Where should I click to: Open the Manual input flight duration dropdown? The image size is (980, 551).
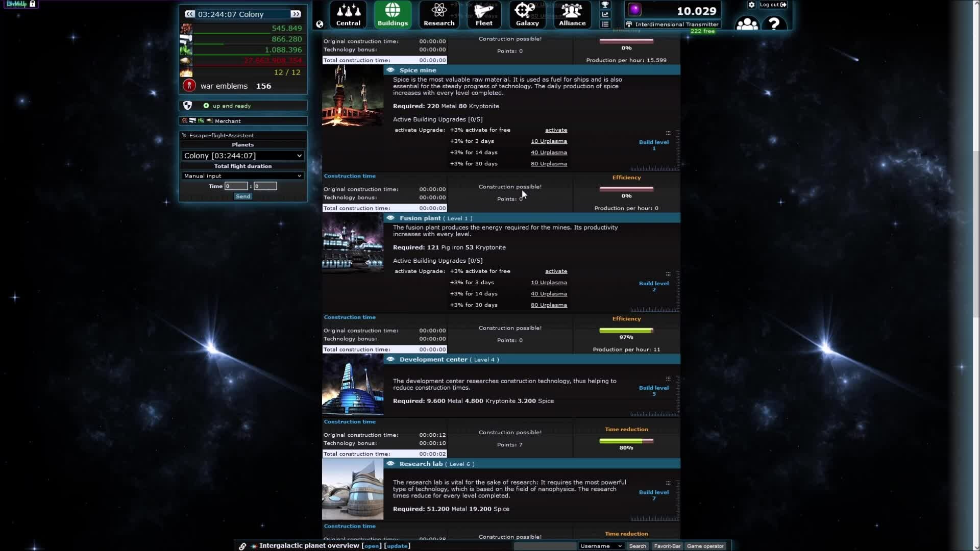(x=243, y=176)
